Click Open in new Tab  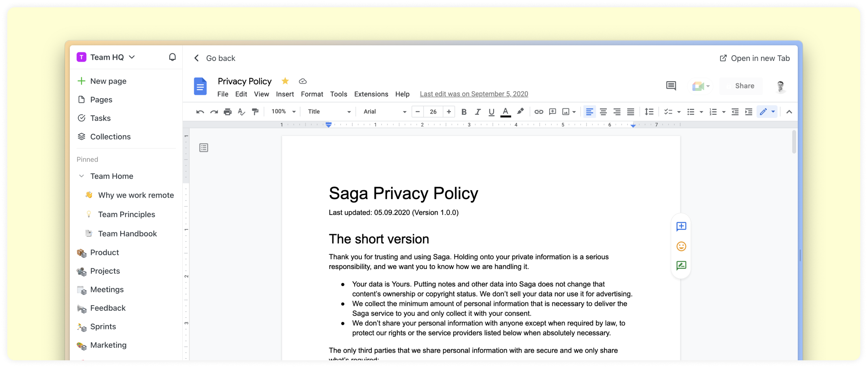point(755,58)
